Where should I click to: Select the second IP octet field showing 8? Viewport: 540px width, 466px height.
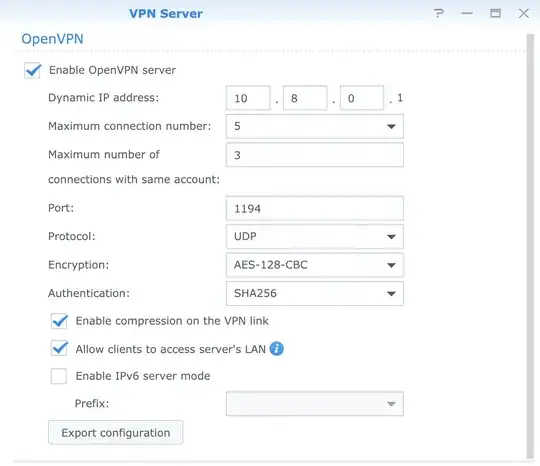[x=305, y=98]
